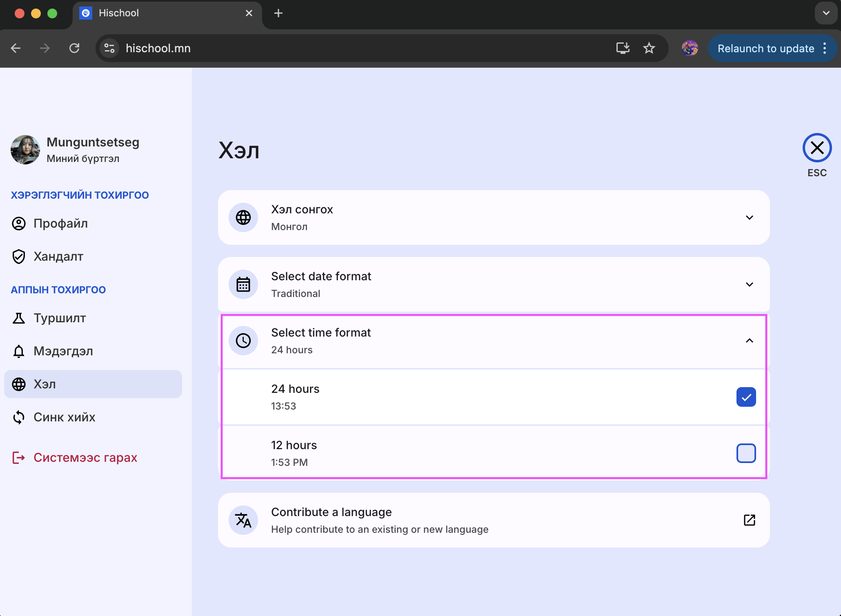Screen dimensions: 841x616
Task: Reload the page with the refresh icon
Action: (74, 48)
